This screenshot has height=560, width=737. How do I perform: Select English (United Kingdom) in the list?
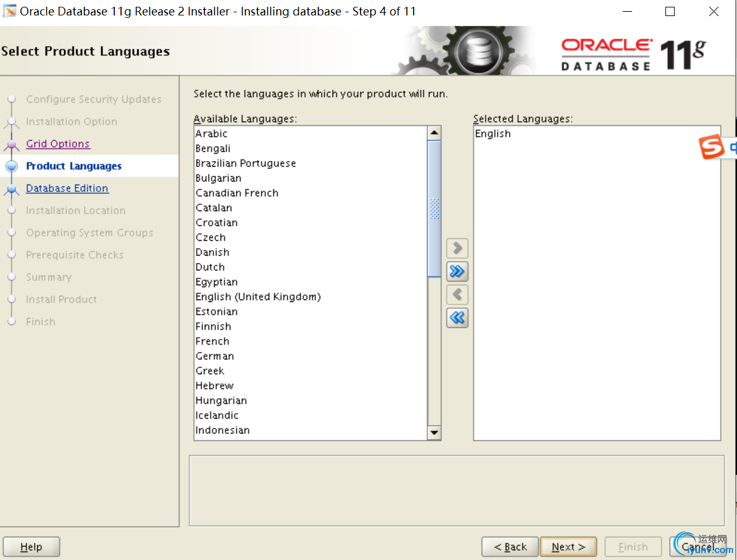click(310, 297)
